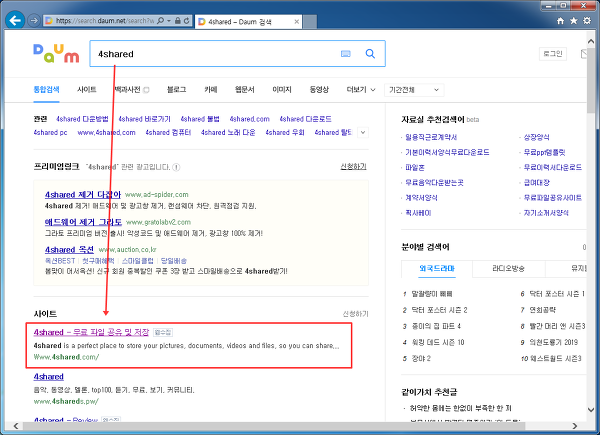Click related search 4shared pc
The width and height of the screenshot is (600, 435).
click(x=50, y=132)
